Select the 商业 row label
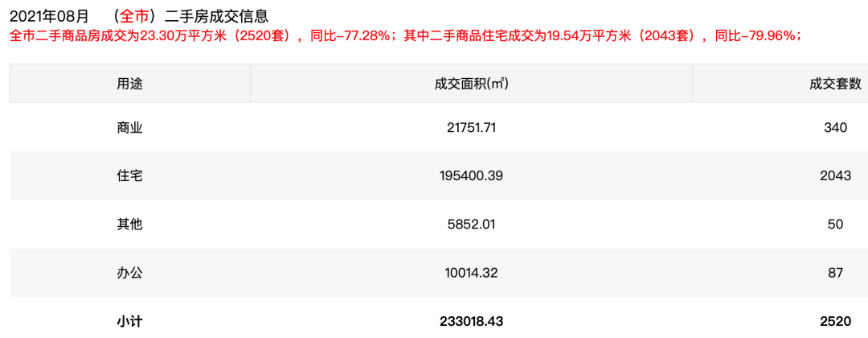Viewport: 868px width, 338px height. [x=129, y=127]
